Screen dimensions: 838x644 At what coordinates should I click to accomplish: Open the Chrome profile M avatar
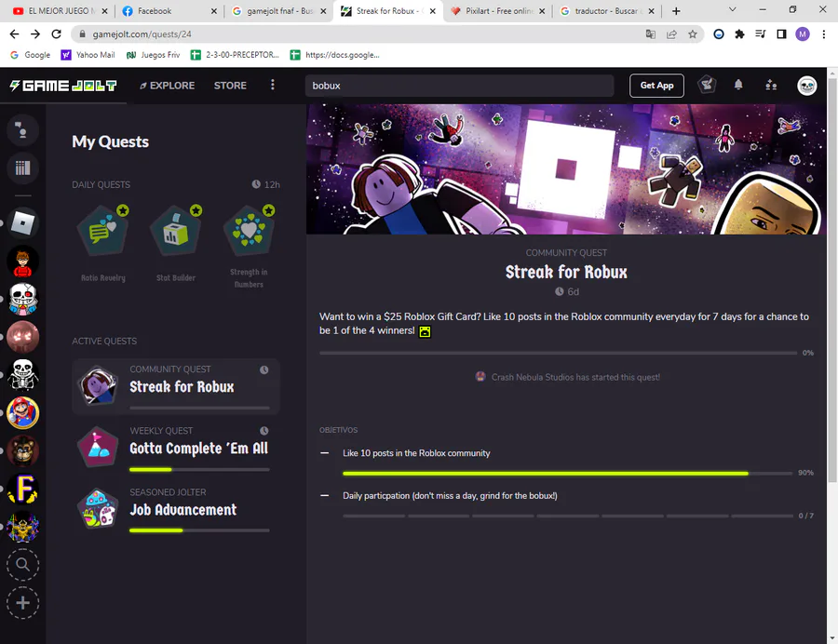[x=803, y=34]
